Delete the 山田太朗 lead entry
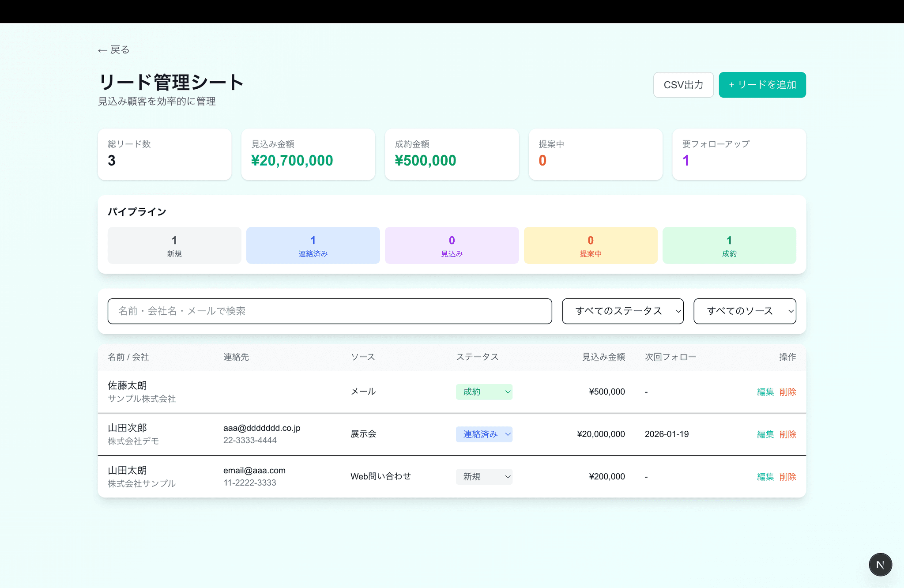904x588 pixels. pos(788,477)
